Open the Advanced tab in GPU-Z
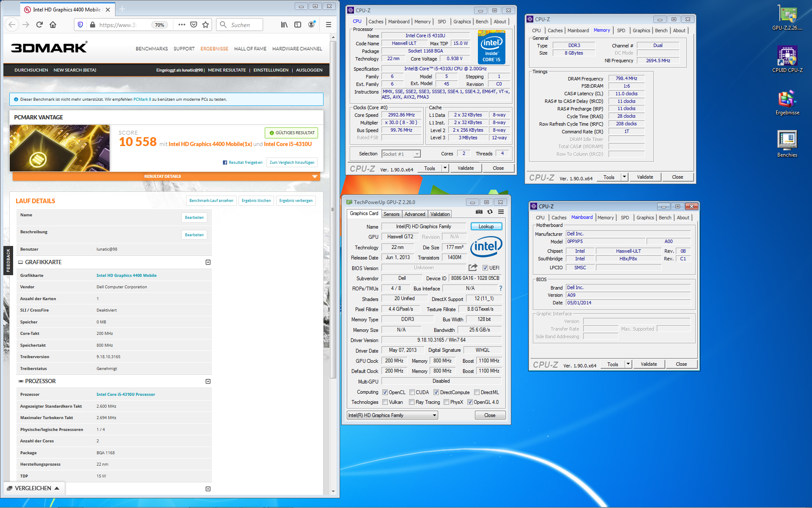Screen dimensions: 812x508 point(415,214)
